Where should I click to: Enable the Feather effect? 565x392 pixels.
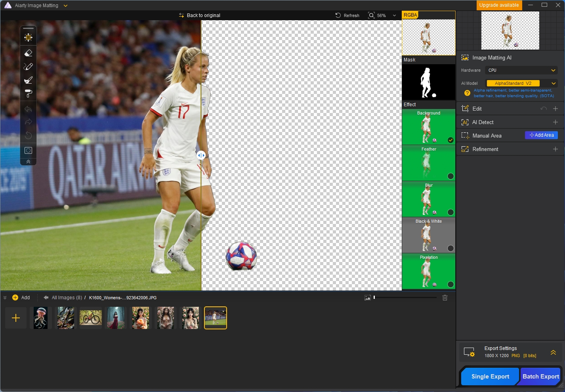pyautogui.click(x=450, y=176)
